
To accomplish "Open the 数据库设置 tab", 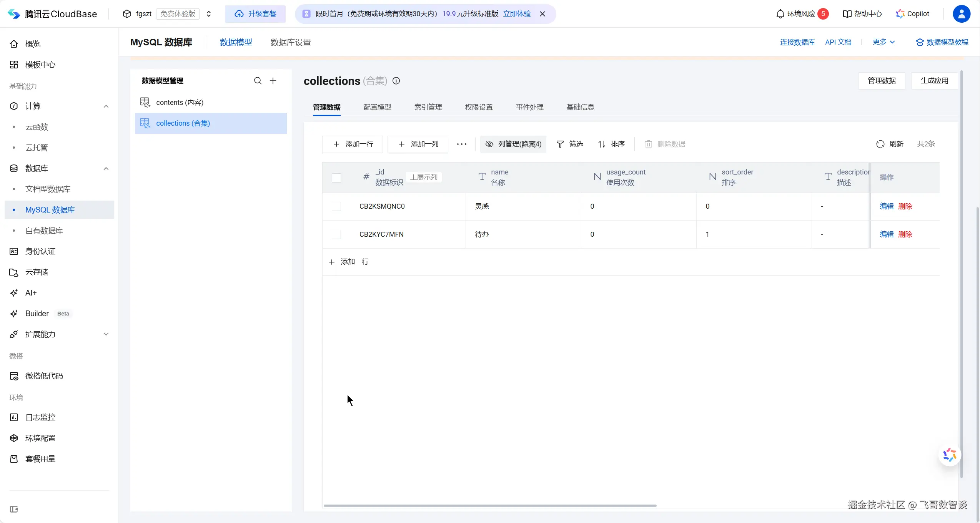I will 291,42.
